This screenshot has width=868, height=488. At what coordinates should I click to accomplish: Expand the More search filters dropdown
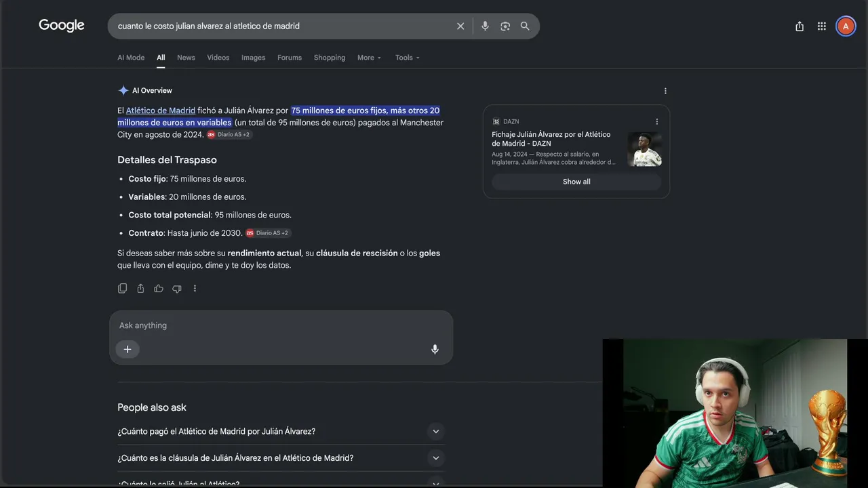coord(370,58)
